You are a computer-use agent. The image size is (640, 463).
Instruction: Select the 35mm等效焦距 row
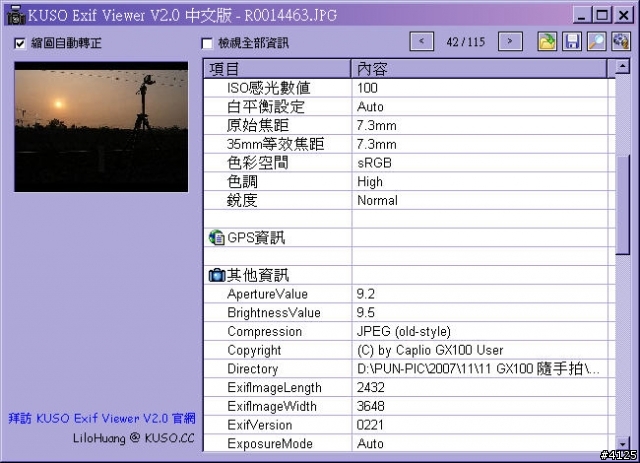tap(409, 144)
